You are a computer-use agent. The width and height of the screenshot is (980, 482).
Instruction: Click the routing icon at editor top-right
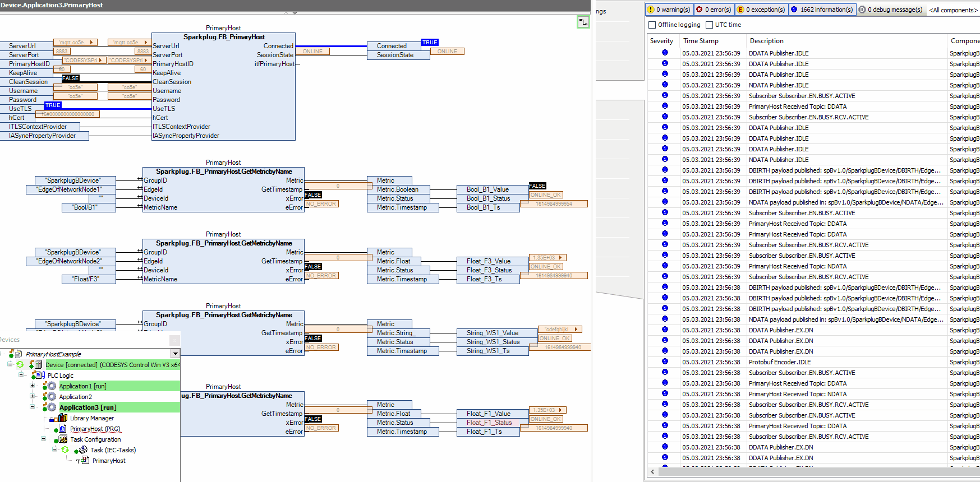[583, 22]
